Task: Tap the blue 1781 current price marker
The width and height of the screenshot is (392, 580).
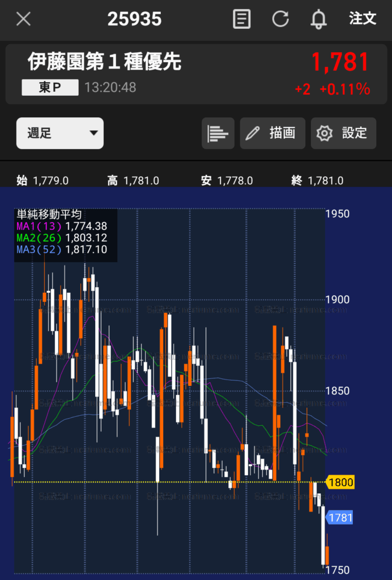Action: pos(339,518)
